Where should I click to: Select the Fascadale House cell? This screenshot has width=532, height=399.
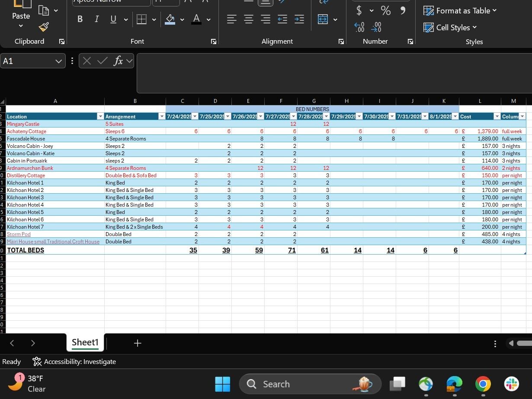(55, 139)
